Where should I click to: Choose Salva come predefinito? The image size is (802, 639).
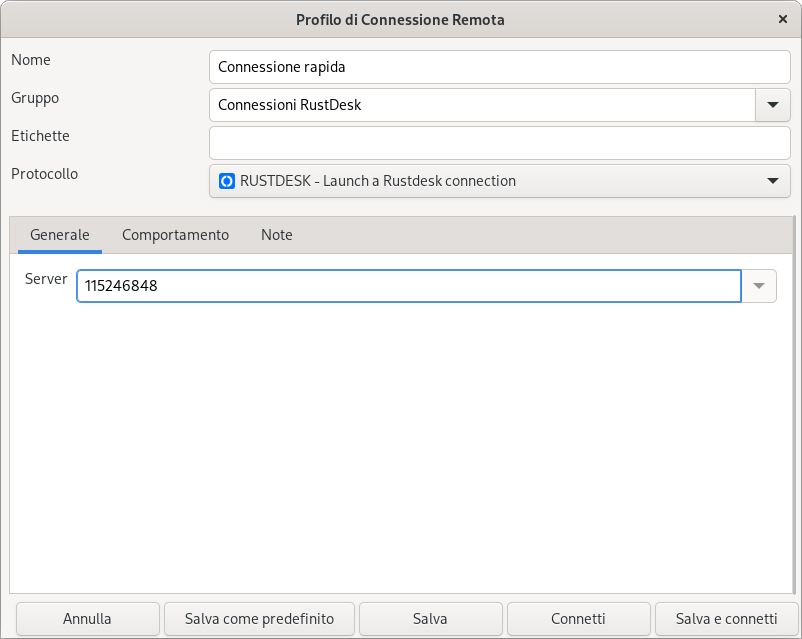click(259, 619)
